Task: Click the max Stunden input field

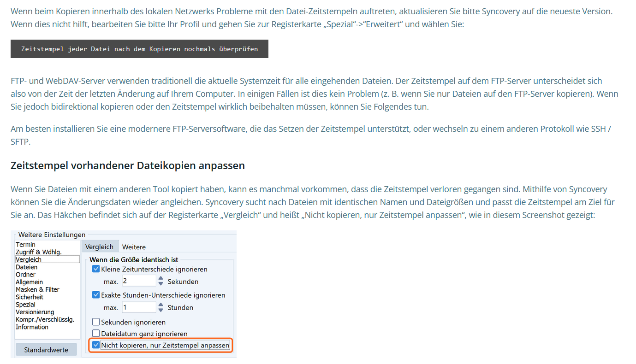Action: coord(138,307)
